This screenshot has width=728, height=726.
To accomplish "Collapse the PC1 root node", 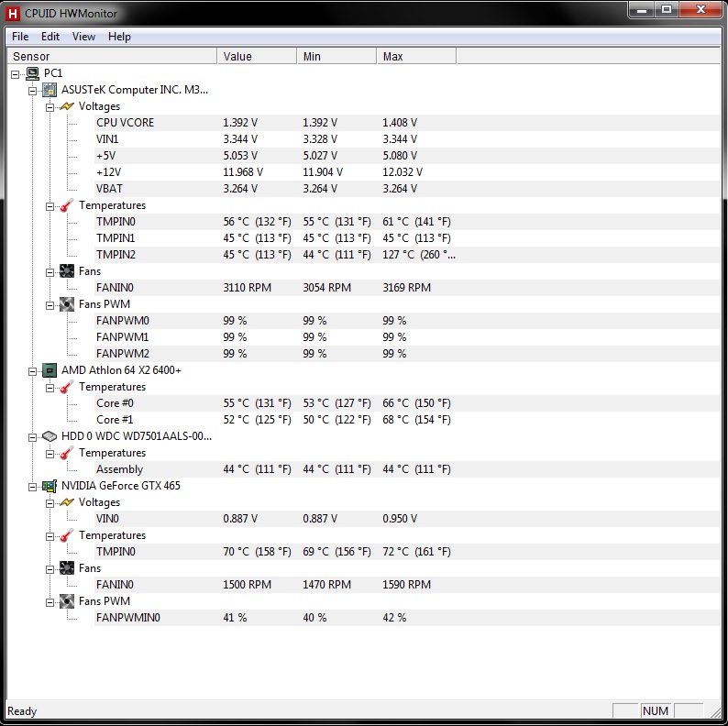I will [16, 74].
